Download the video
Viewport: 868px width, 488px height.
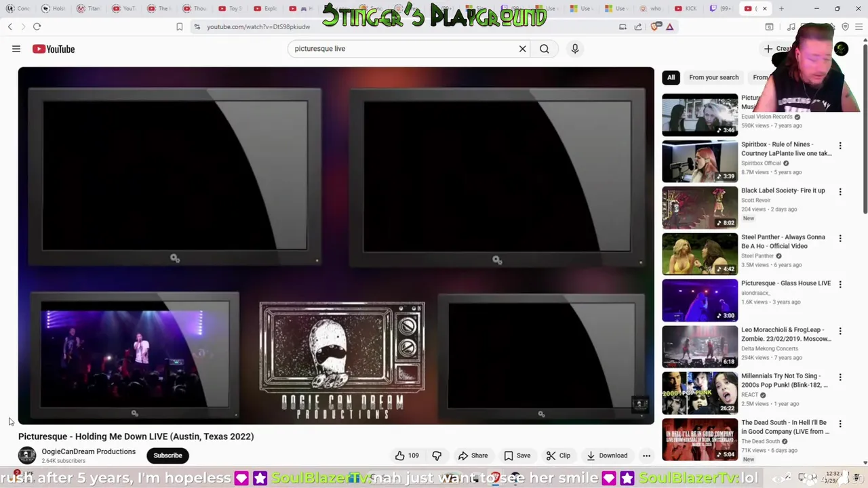click(607, 455)
